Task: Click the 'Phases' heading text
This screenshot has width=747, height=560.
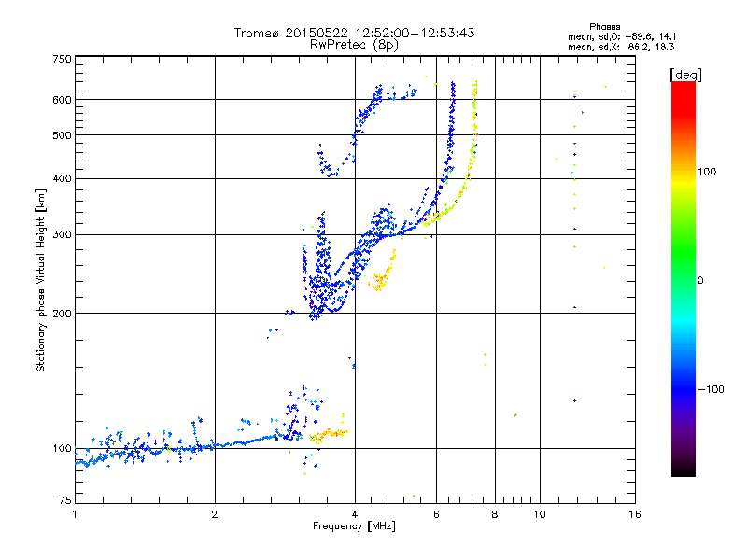Action: (604, 27)
